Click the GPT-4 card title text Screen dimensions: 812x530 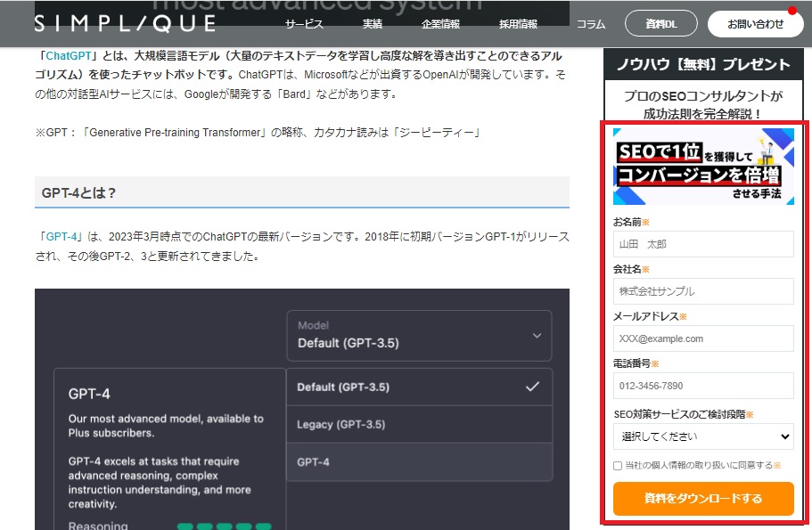pos(89,394)
